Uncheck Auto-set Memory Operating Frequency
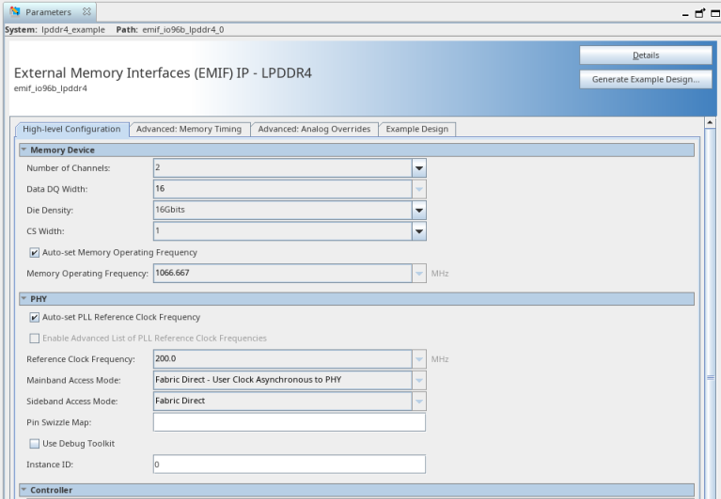The image size is (721, 499). coord(35,253)
